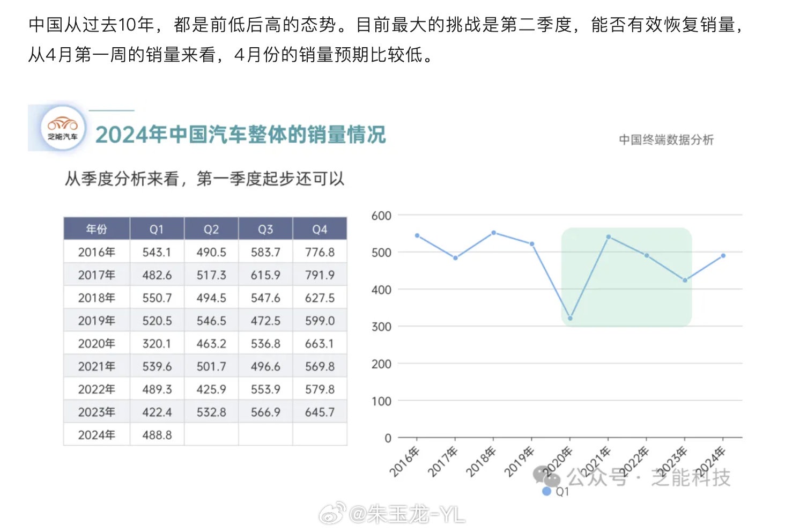Select the 2020年 lowest data point
785x532 pixels.
click(570, 319)
